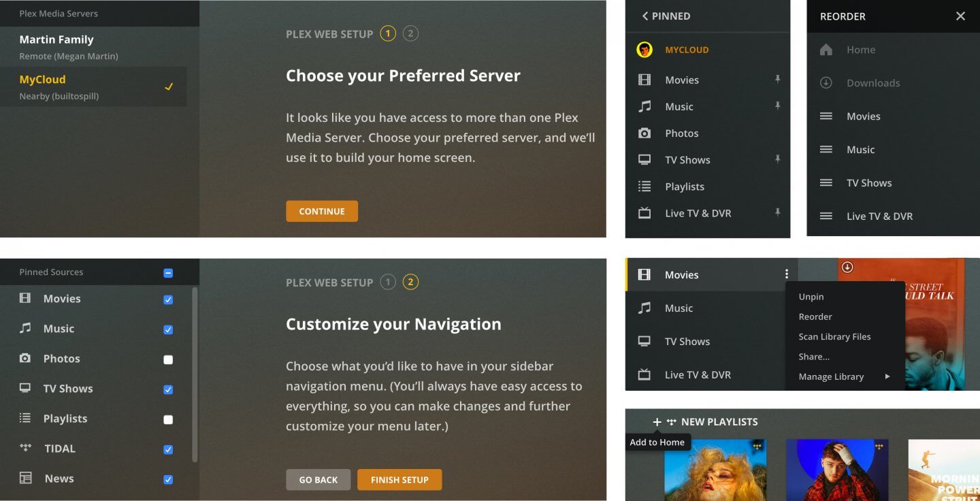This screenshot has height=501, width=980.
Task: Click the back chevron beside PINNED
Action: pyautogui.click(x=645, y=16)
